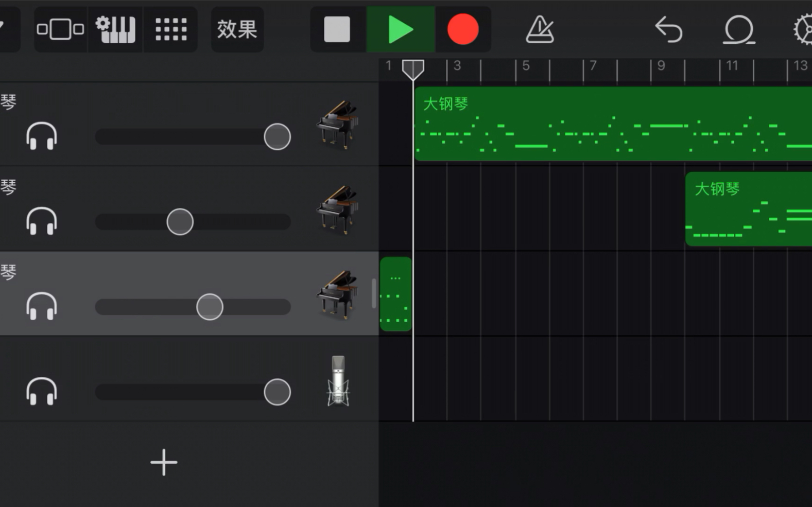Select the playhead marker on the ruler
This screenshot has width=812, height=507.
[x=413, y=69]
